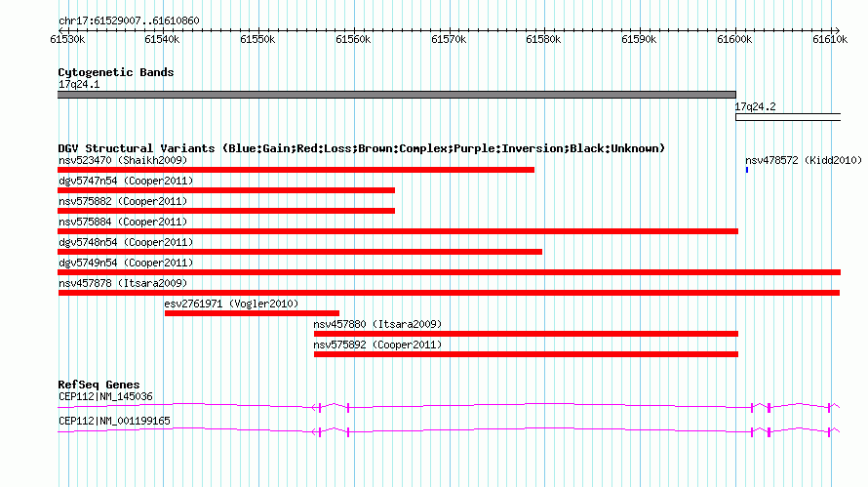868x487 pixels.
Task: Click the 61550k ruler tick label
Action: coord(257,39)
